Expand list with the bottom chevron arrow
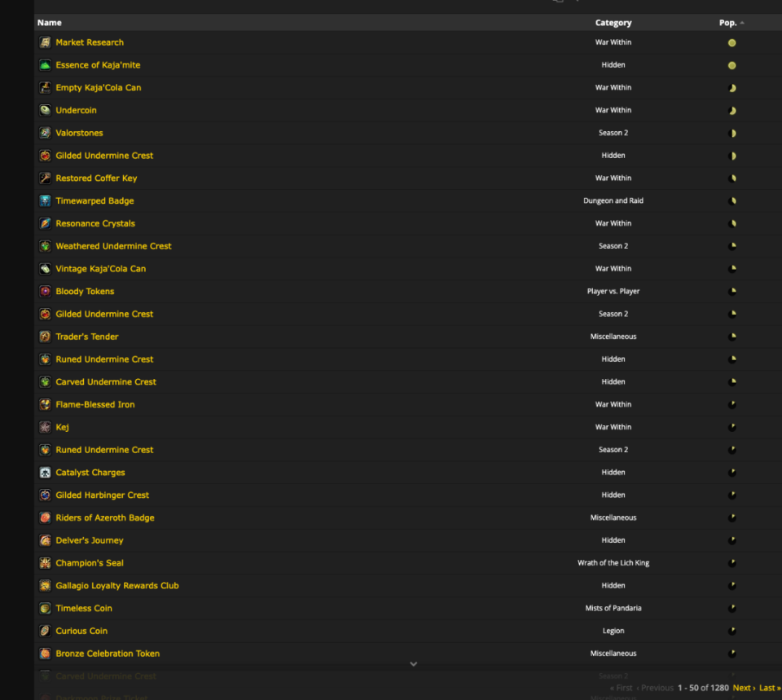The image size is (782, 700). click(x=414, y=664)
